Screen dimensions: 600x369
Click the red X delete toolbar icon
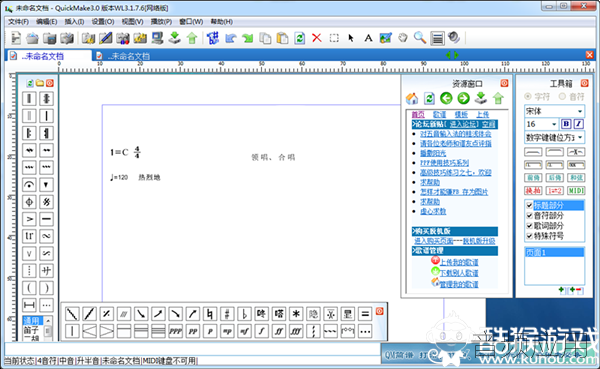pyautogui.click(x=316, y=38)
